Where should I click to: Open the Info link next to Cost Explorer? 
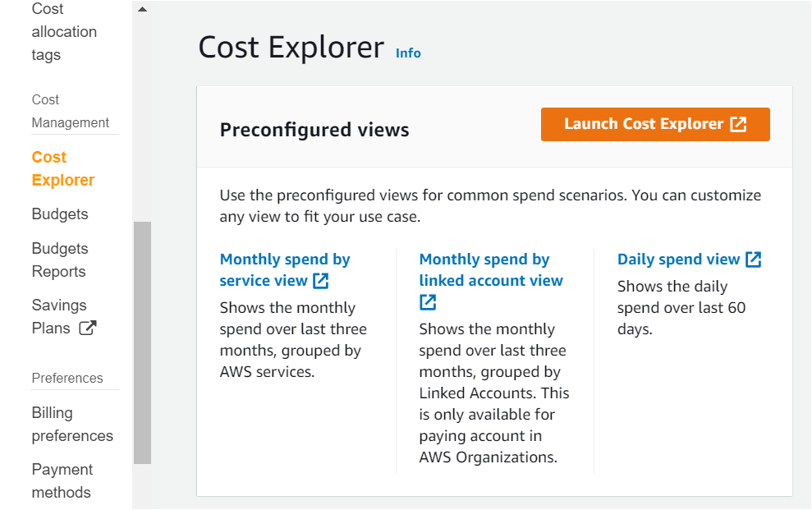pos(408,53)
